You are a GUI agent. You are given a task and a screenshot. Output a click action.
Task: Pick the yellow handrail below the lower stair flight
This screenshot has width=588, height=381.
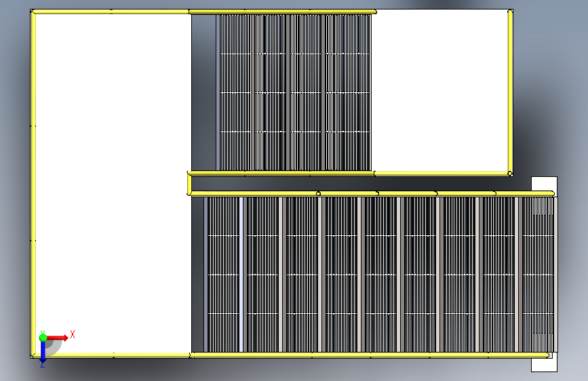(x=370, y=355)
